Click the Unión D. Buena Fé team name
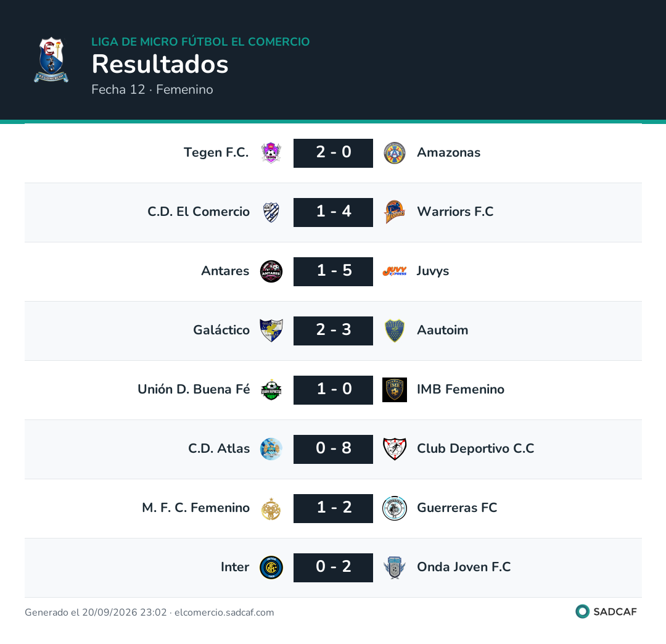Image resolution: width=666 pixels, height=644 pixels. (x=194, y=389)
